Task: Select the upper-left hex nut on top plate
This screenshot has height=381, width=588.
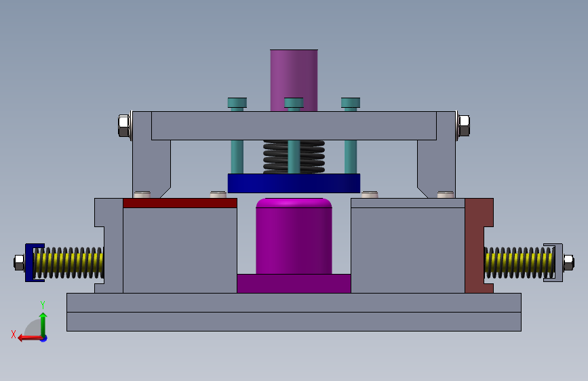Action: tap(123, 125)
